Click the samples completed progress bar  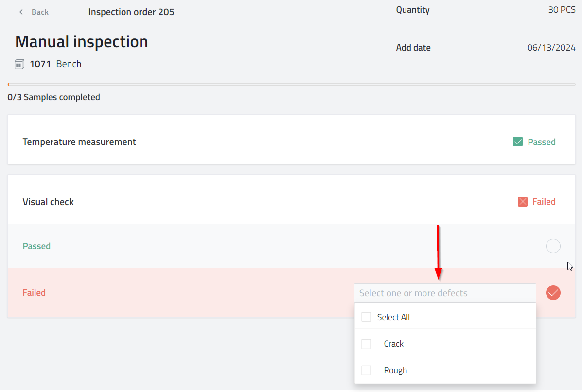coord(291,85)
